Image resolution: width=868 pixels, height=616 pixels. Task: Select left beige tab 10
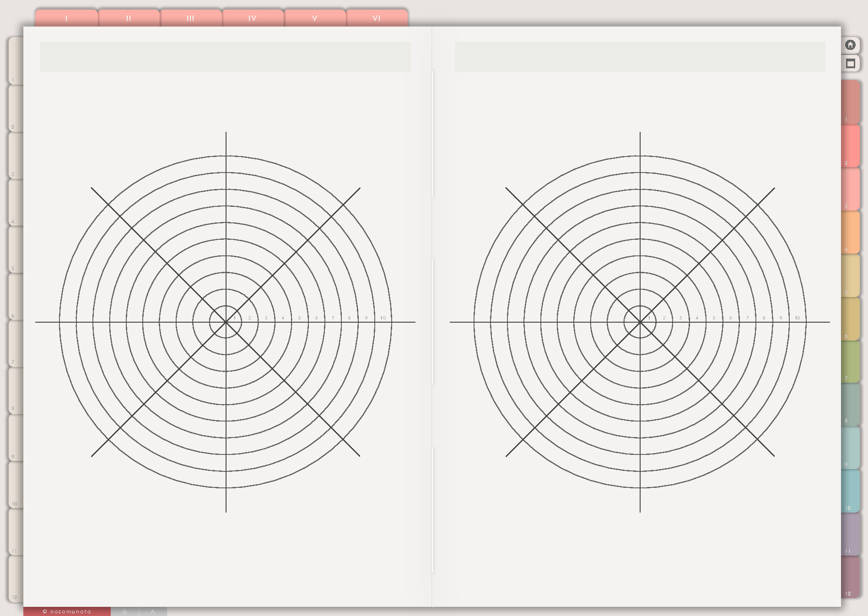[16, 485]
